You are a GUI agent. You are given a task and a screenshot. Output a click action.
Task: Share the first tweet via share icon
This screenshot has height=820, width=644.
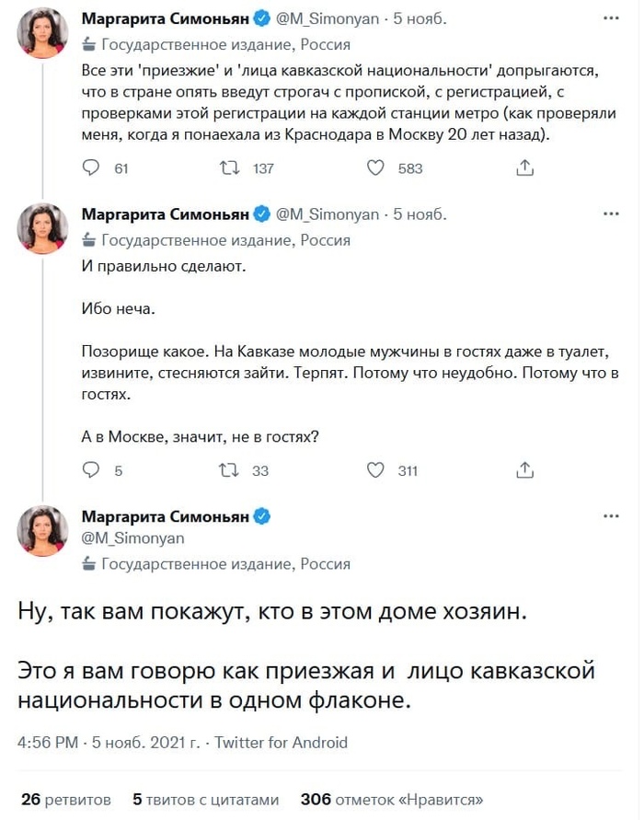(x=524, y=168)
